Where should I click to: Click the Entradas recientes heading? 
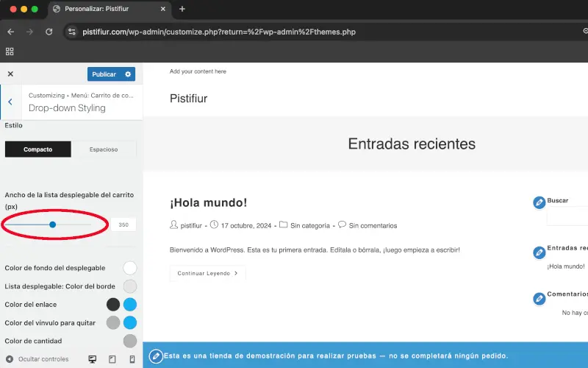pyautogui.click(x=412, y=144)
